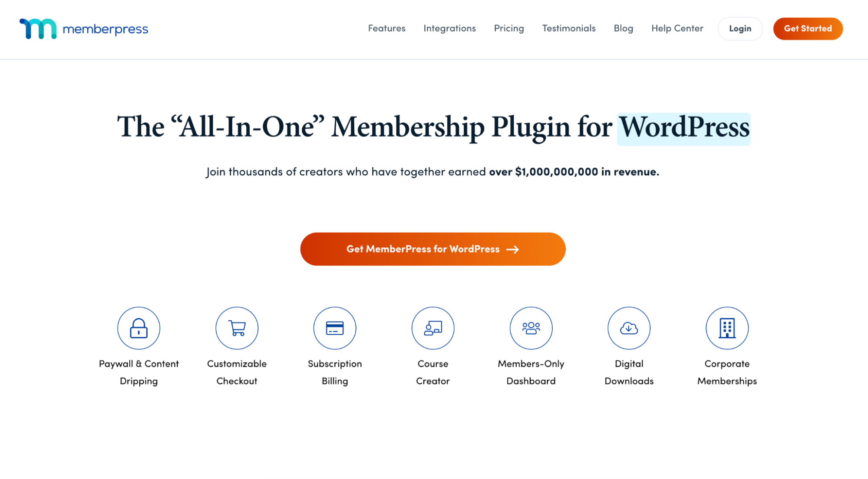The height and width of the screenshot is (479, 868).
Task: Click the Pricing tab in the navigation
Action: pyautogui.click(x=509, y=28)
